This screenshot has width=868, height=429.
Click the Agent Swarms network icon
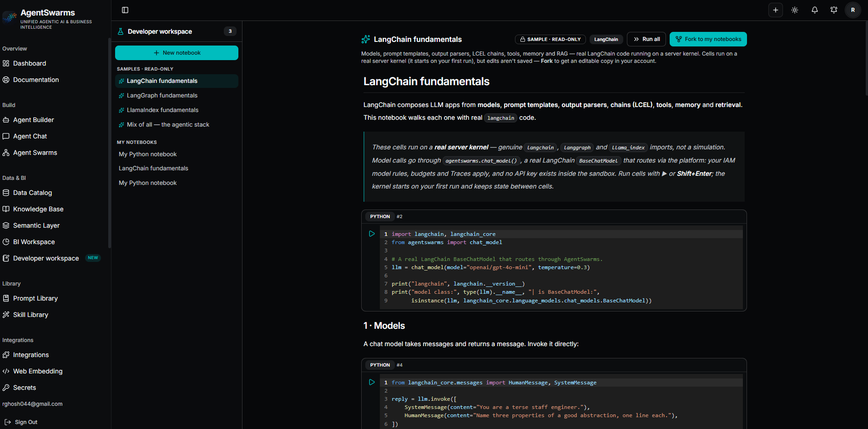[x=6, y=153]
